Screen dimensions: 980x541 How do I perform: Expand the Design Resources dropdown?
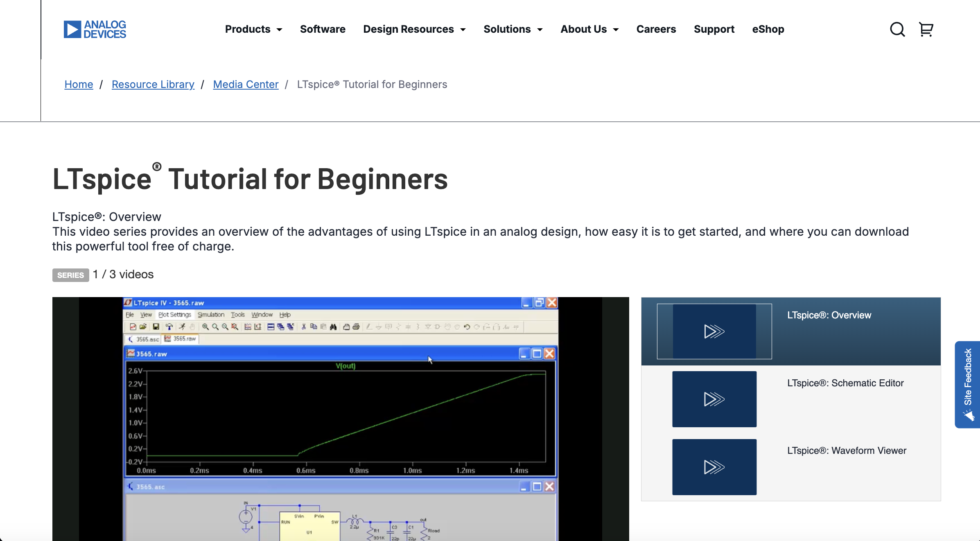(x=414, y=29)
